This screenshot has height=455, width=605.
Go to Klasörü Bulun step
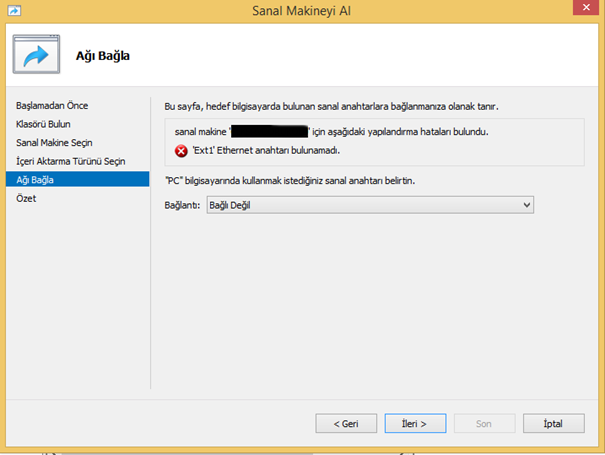point(43,124)
